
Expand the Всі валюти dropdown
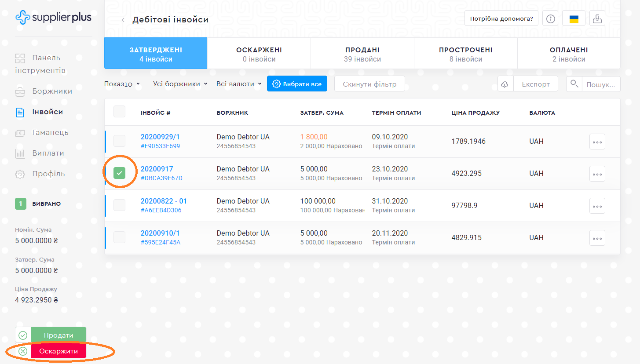point(239,84)
